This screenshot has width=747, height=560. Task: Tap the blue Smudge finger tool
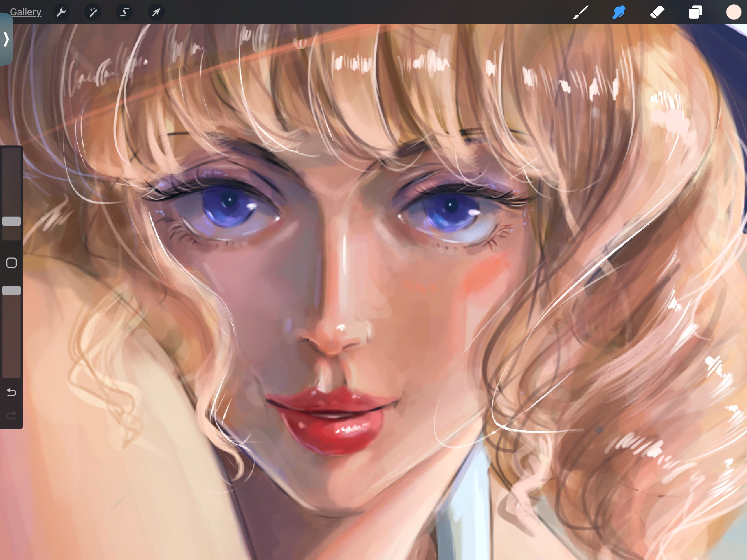click(x=619, y=13)
